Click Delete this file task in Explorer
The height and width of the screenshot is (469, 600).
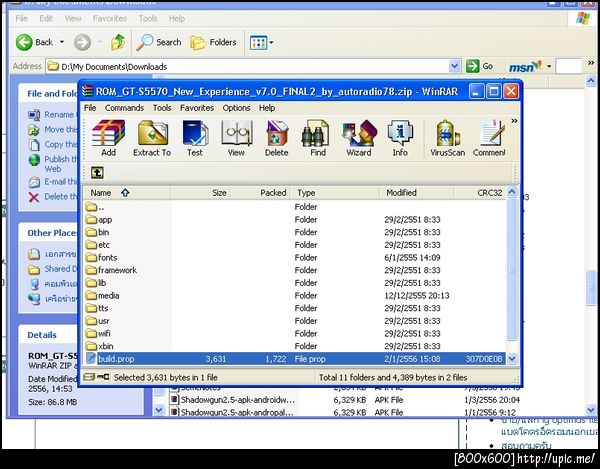click(53, 197)
